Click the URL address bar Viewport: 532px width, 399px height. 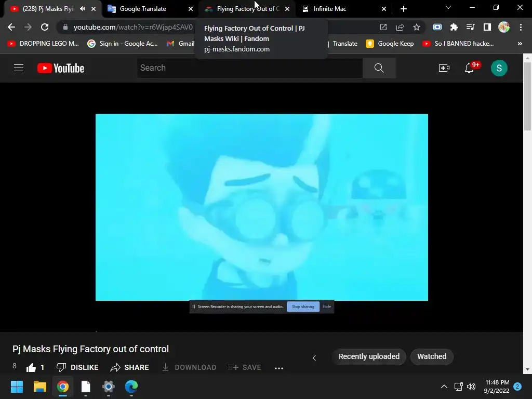133,27
